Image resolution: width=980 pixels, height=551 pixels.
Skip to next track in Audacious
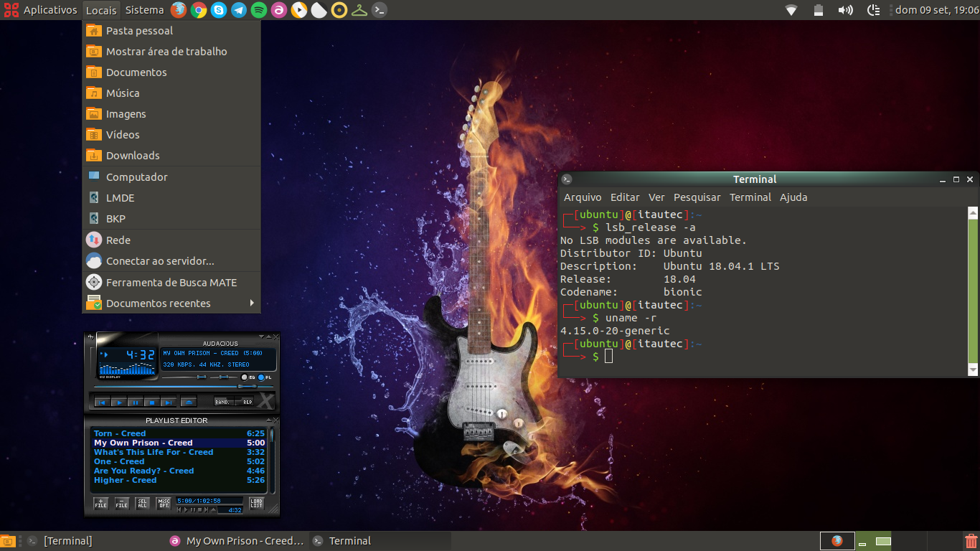click(169, 402)
